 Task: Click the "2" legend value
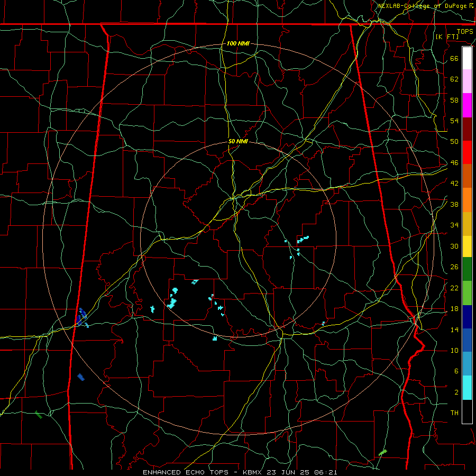tap(456, 392)
